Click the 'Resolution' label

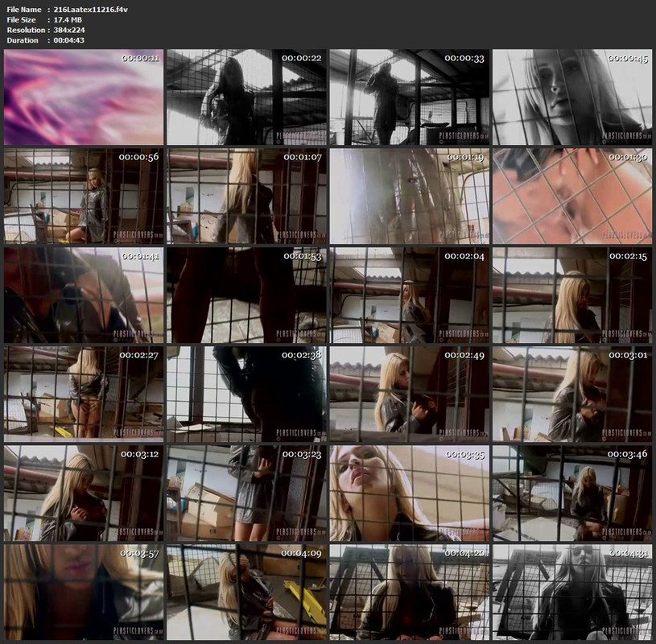tap(26, 30)
